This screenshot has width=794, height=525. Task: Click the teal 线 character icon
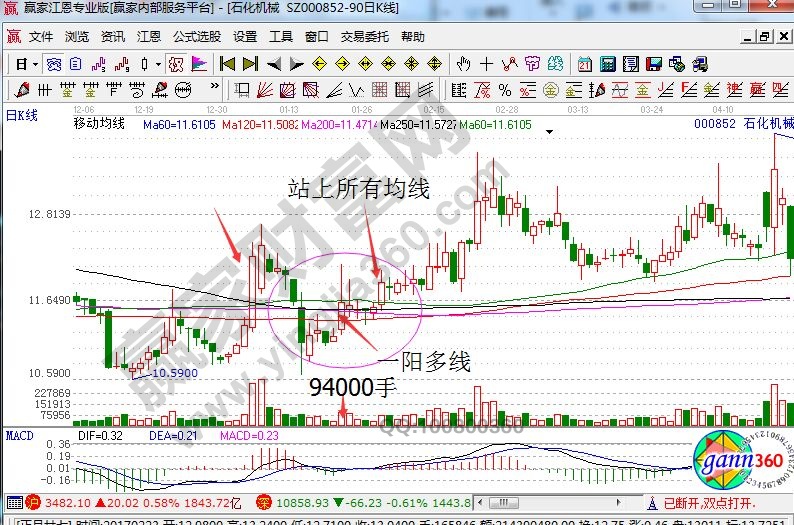pos(555,64)
